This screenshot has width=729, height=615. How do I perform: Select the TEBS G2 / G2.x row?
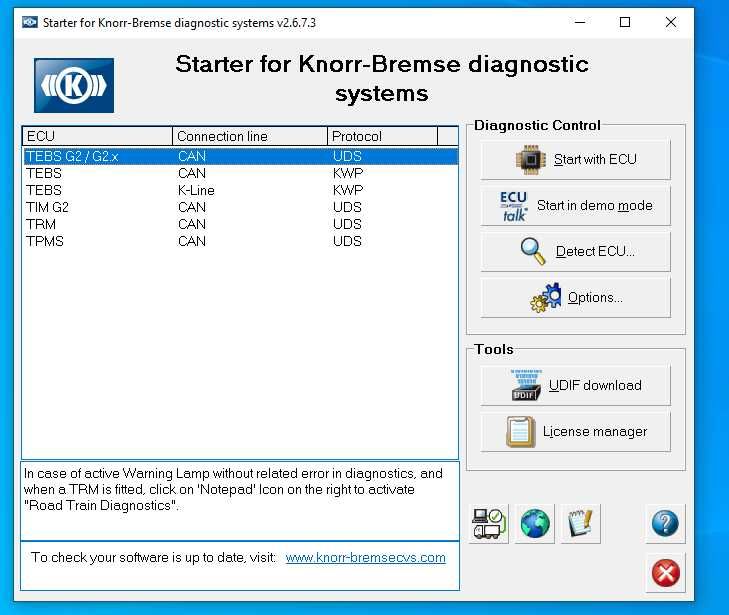[240, 156]
